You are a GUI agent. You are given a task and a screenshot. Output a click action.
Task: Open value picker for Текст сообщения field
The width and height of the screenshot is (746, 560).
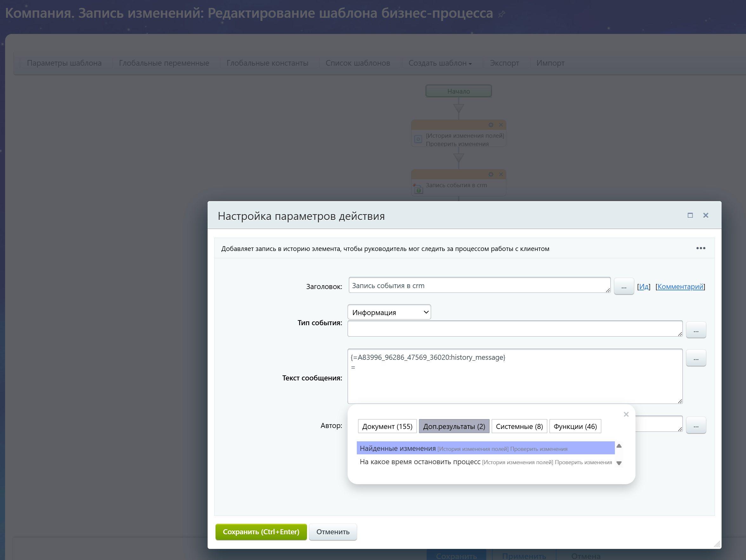click(696, 358)
